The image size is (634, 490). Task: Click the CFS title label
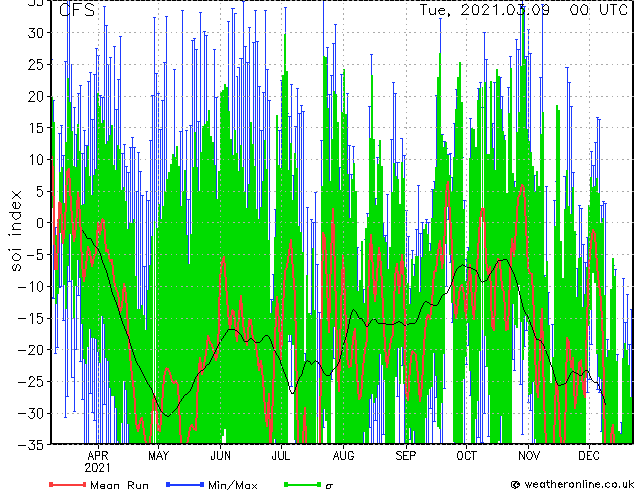pos(77,10)
